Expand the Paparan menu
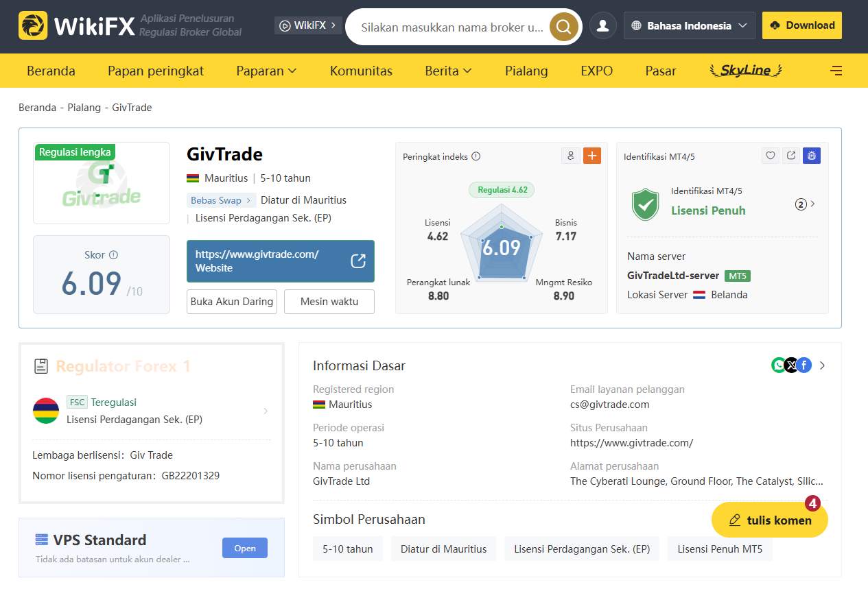Image resolution: width=868 pixels, height=589 pixels. click(x=266, y=71)
